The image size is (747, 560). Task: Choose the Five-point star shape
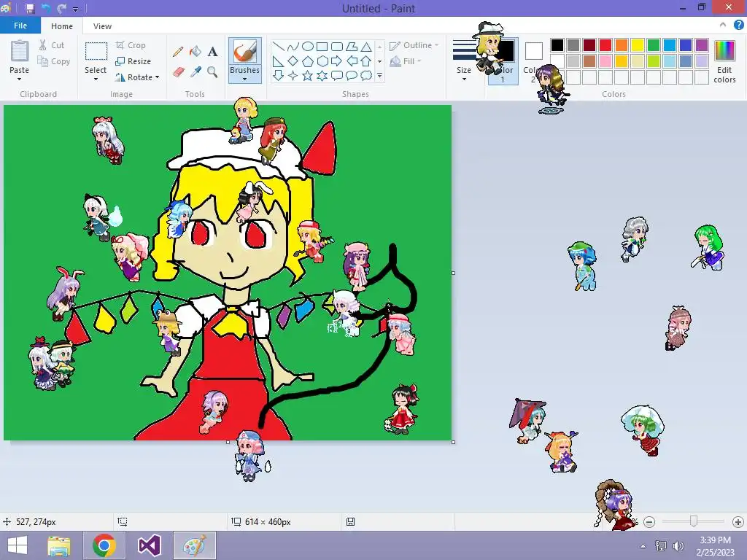click(x=308, y=75)
